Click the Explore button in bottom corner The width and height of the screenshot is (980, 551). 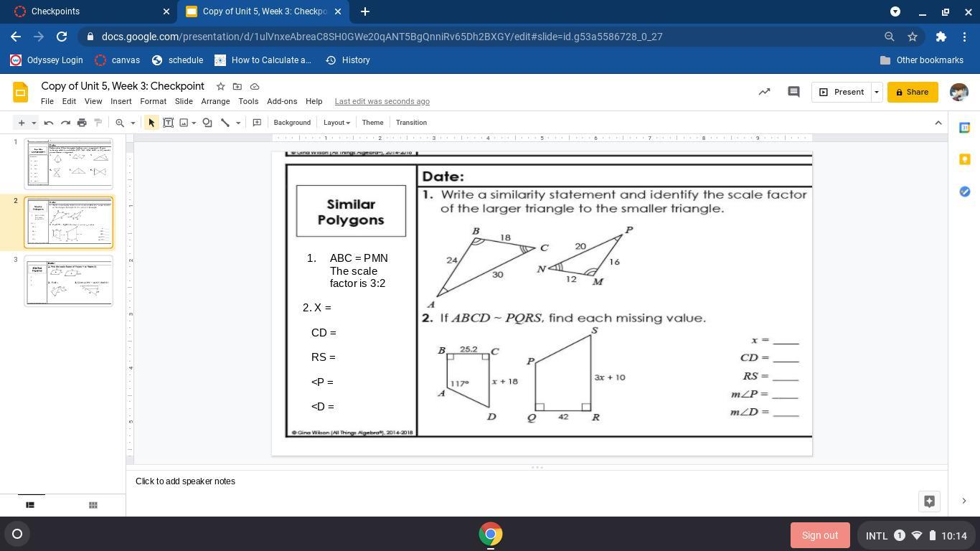point(929,501)
